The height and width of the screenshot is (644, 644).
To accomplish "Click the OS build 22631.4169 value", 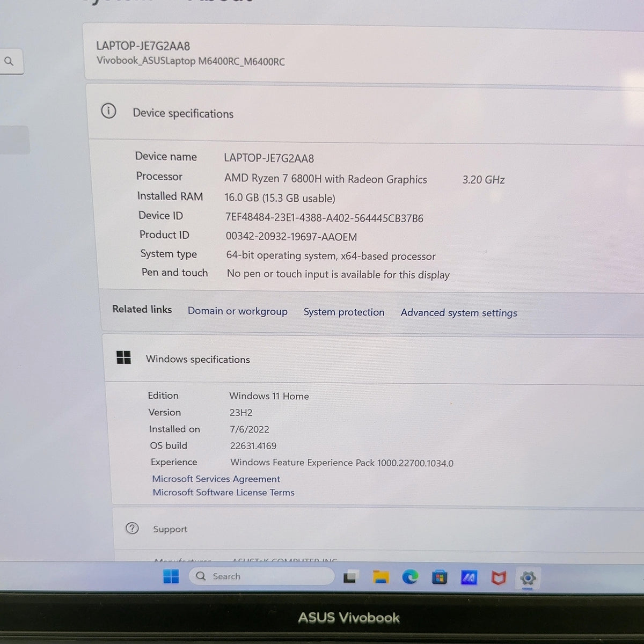I will click(253, 446).
